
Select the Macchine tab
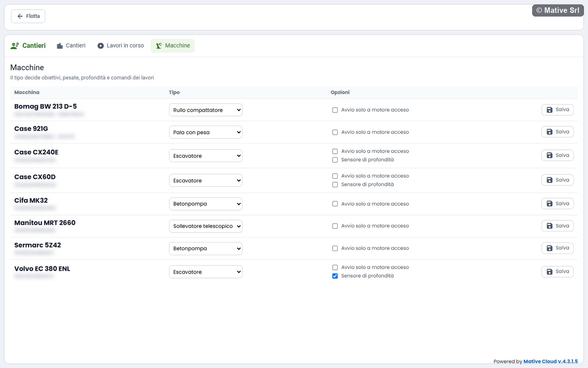point(173,46)
